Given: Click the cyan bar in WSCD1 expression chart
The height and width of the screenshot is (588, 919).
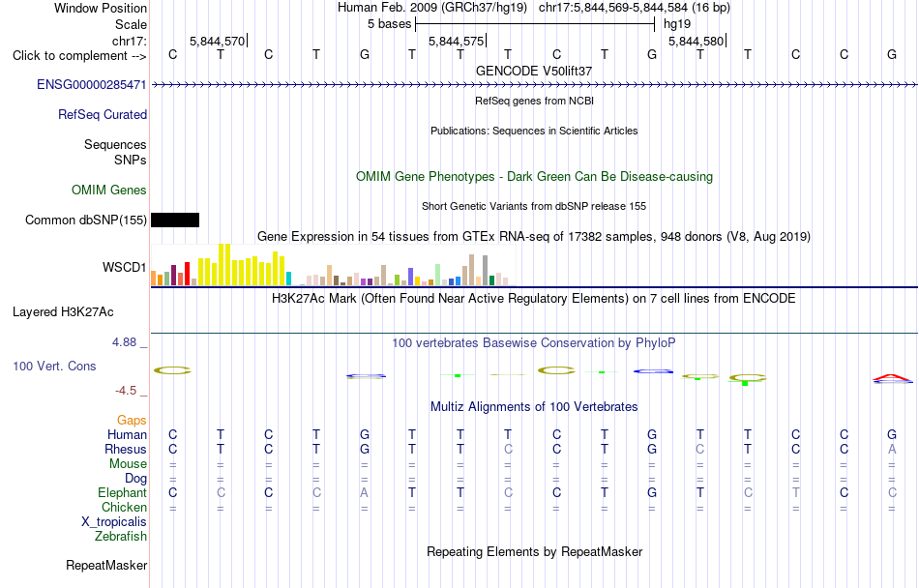Looking at the screenshot, I should 288,279.
